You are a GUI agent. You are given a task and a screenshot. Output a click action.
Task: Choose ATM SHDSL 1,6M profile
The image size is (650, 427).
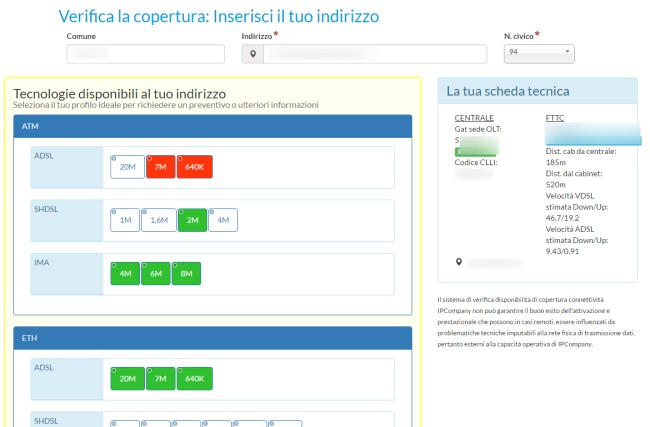[x=158, y=220]
